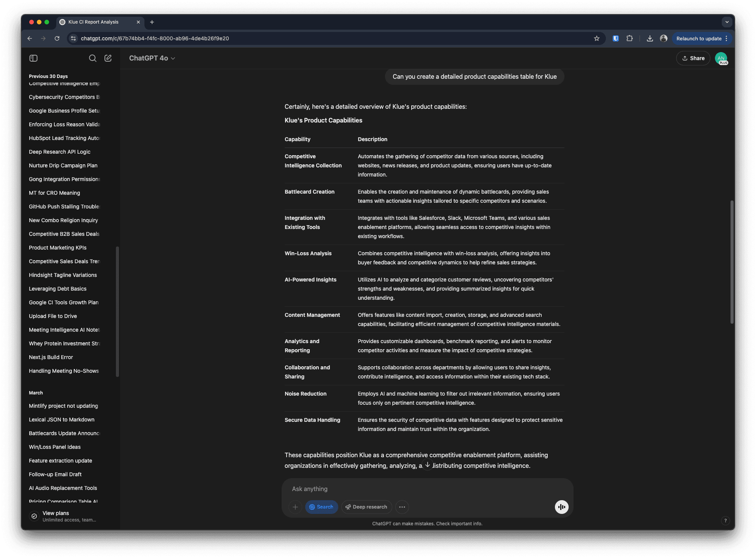The width and height of the screenshot is (756, 558).
Task: Open Deep Research API Logic chat
Action: (x=60, y=152)
